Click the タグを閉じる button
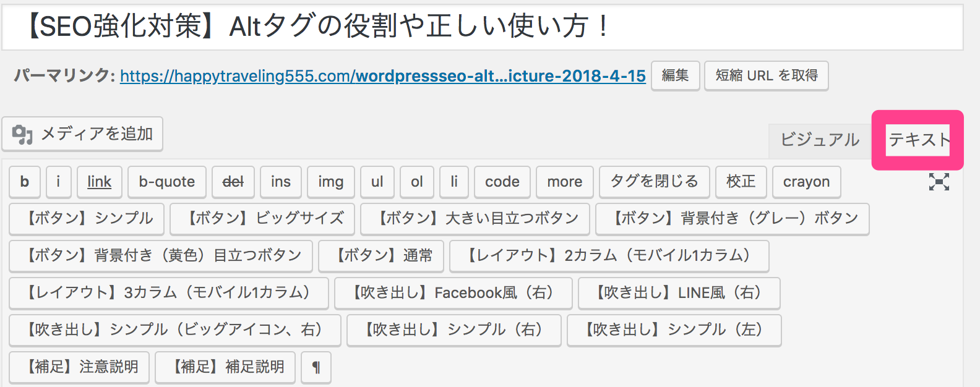 [655, 182]
